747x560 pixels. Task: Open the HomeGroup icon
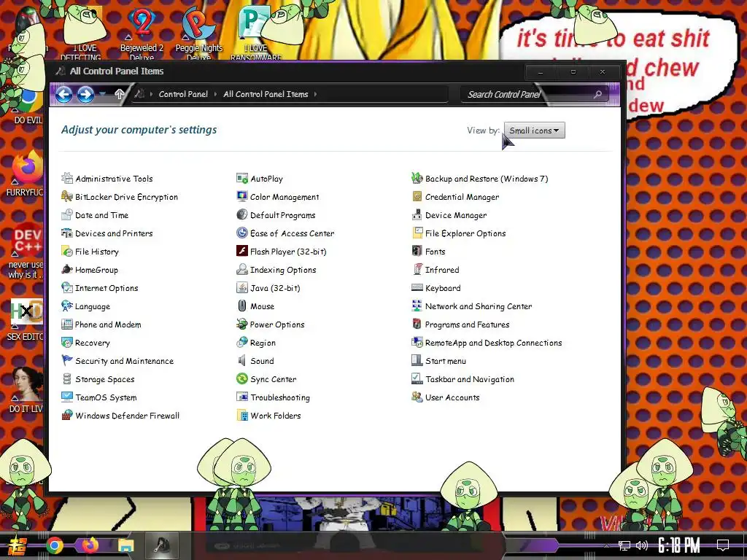(67, 270)
